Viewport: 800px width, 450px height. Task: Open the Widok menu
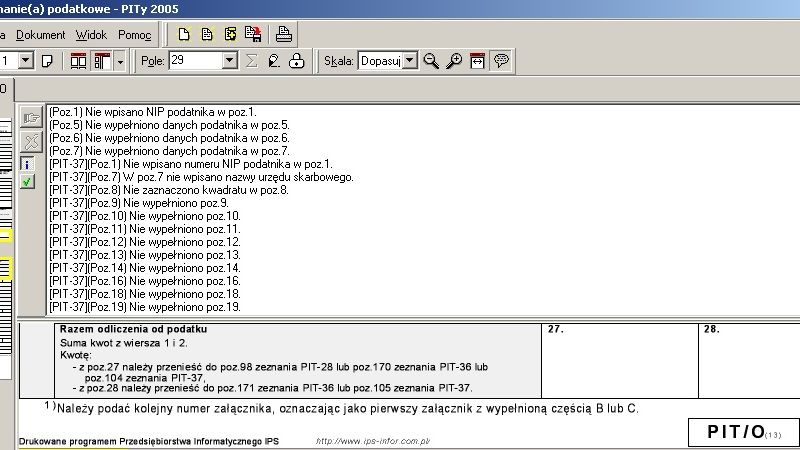pyautogui.click(x=91, y=35)
